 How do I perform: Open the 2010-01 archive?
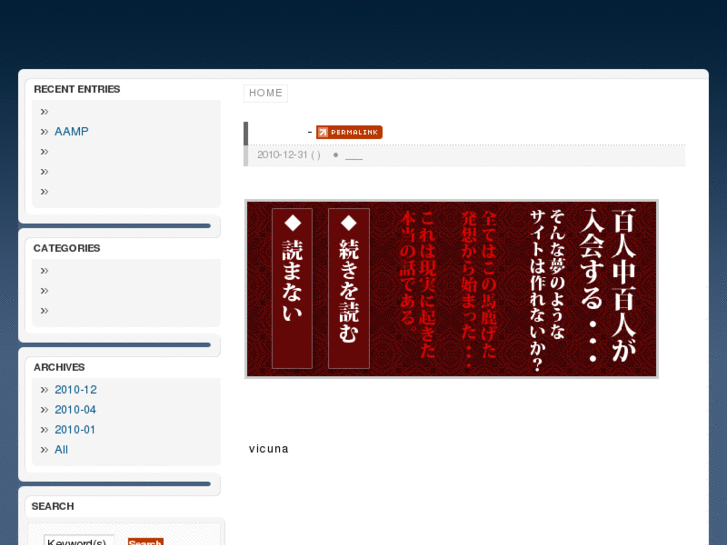(75, 430)
